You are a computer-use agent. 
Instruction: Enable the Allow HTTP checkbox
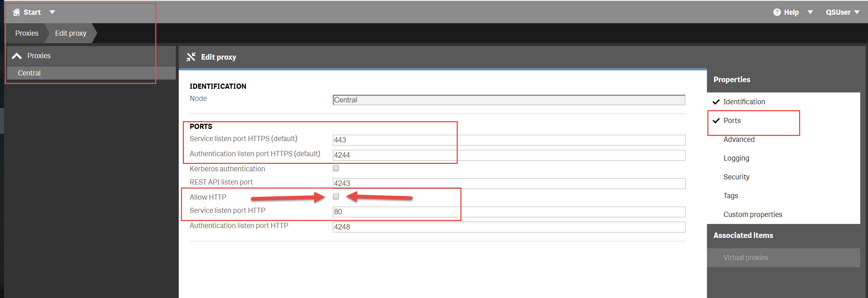[336, 196]
